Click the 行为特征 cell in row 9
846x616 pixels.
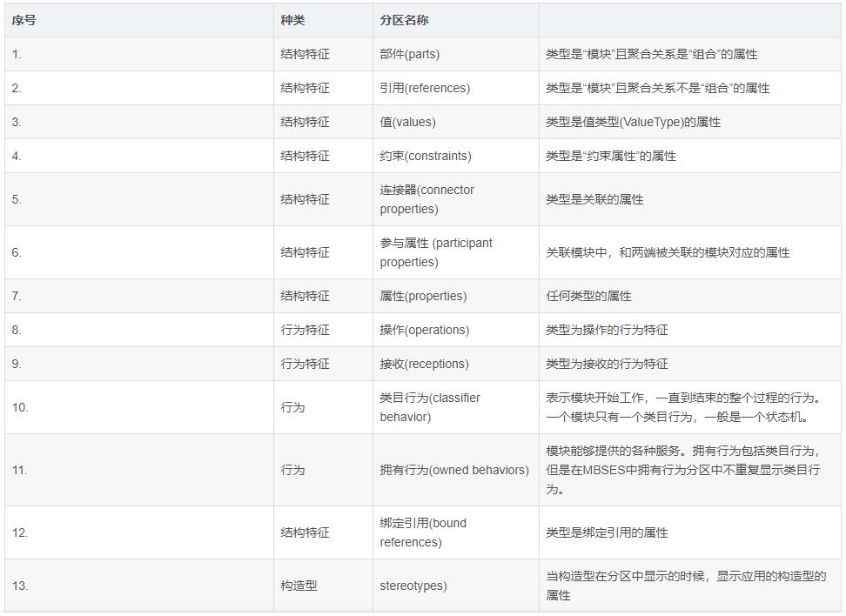pos(323,364)
